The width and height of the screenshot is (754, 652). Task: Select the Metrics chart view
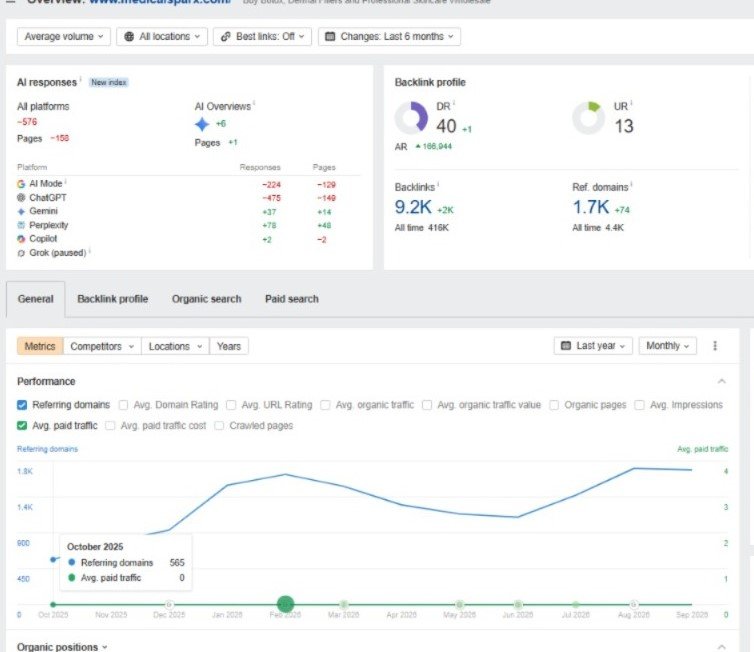click(40, 346)
